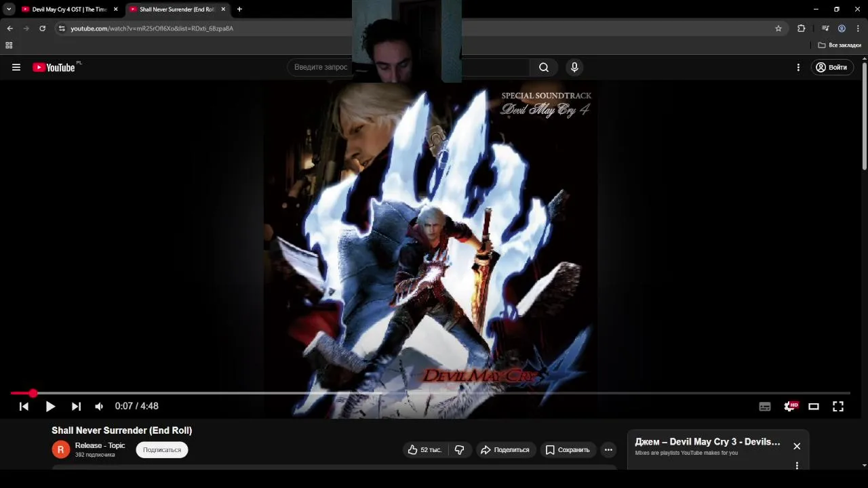Open Chrome three-dot main menu
The width and height of the screenshot is (868, 488).
(858, 28)
